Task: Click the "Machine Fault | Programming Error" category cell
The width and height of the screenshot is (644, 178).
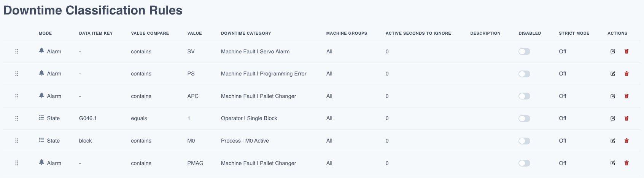Action: coord(264,74)
